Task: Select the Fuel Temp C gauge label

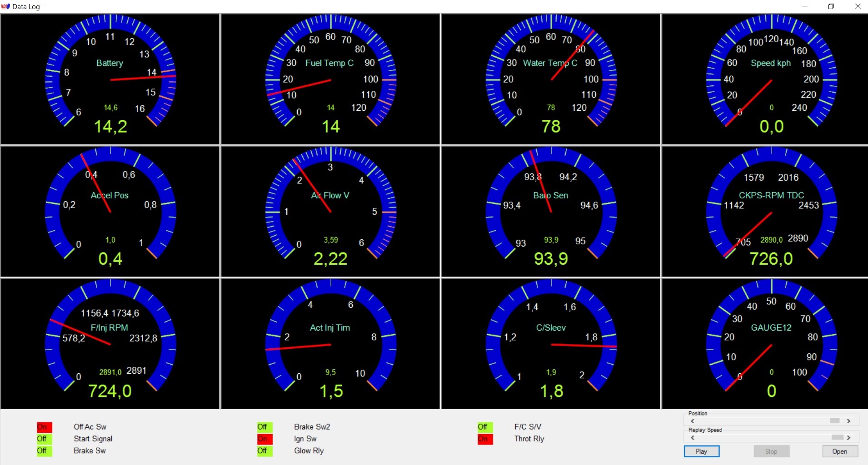Action: pyautogui.click(x=329, y=63)
